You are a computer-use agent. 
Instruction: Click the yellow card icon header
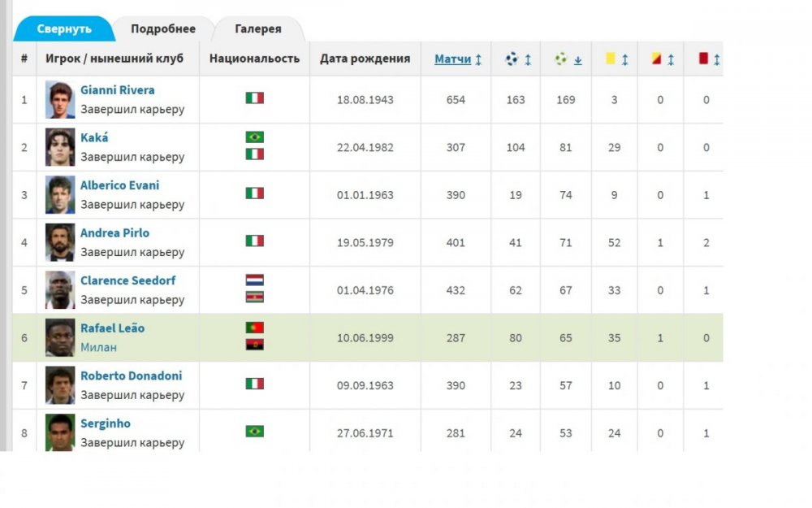(x=610, y=59)
